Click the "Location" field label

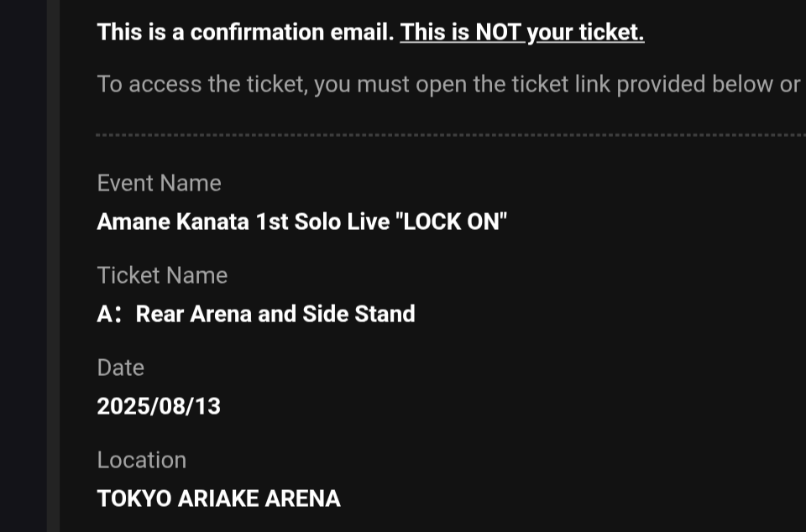(141, 460)
